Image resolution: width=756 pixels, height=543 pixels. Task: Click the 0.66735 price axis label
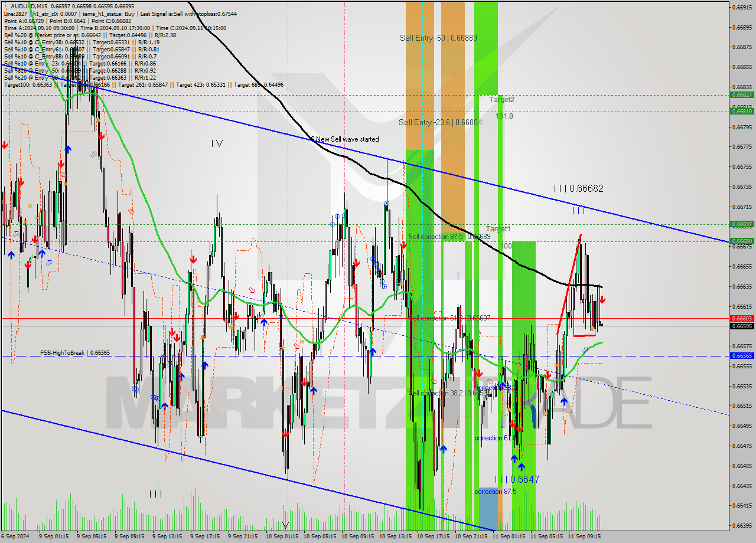[x=742, y=187]
